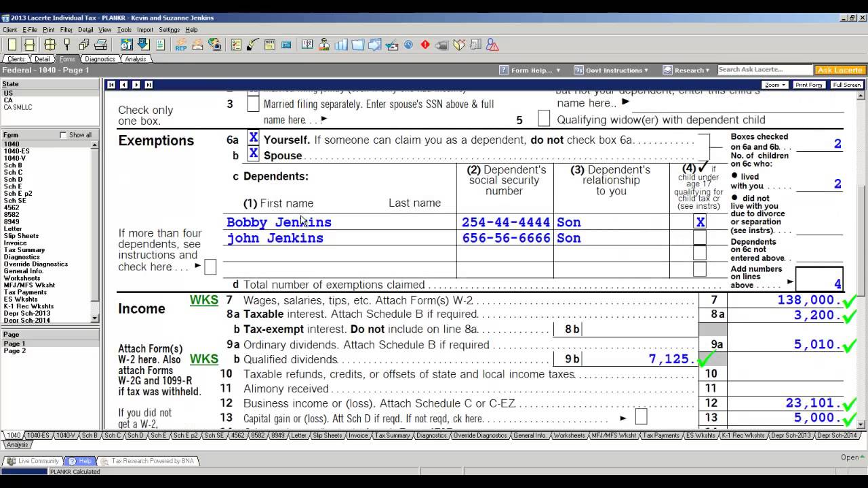Click the pen signature toolbar icon

[x=252, y=45]
